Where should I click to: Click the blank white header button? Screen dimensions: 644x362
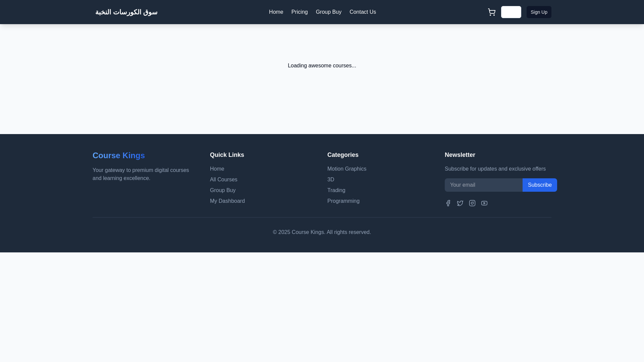511,12
